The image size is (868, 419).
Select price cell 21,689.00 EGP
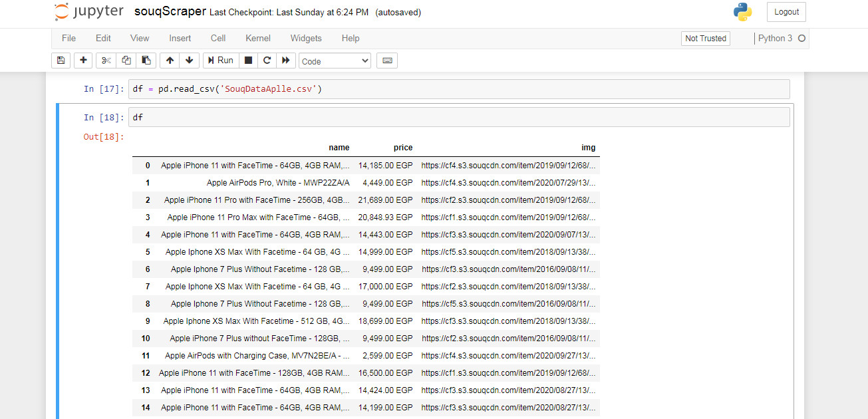386,200
